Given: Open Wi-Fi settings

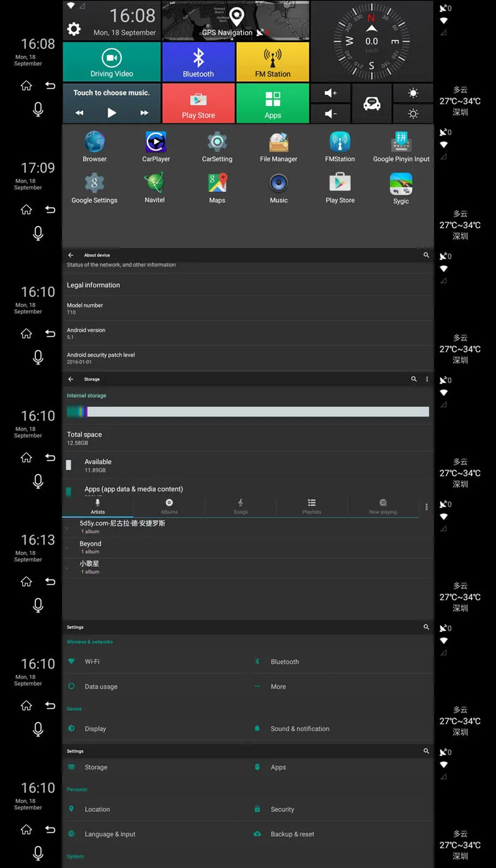Looking at the screenshot, I should pyautogui.click(x=155, y=662).
